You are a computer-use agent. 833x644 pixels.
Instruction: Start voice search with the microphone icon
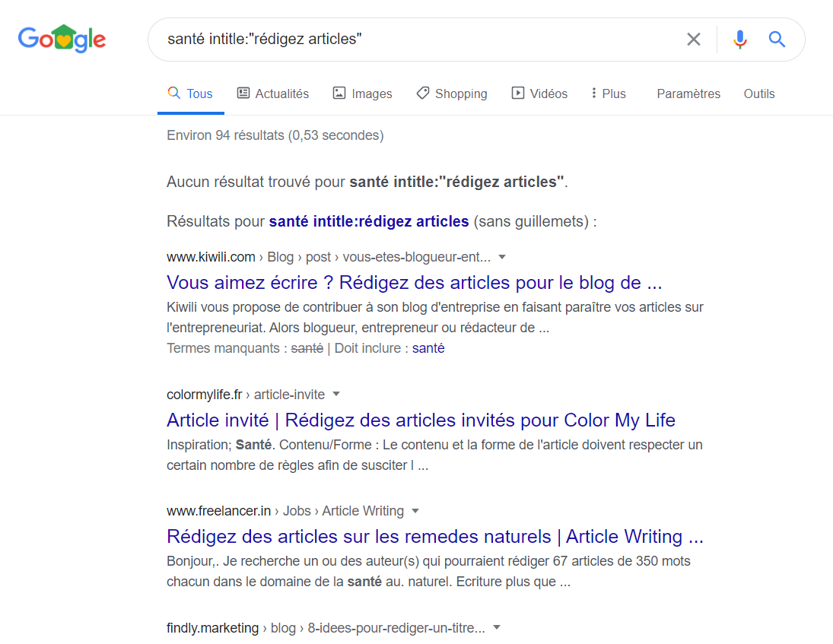[x=739, y=40]
